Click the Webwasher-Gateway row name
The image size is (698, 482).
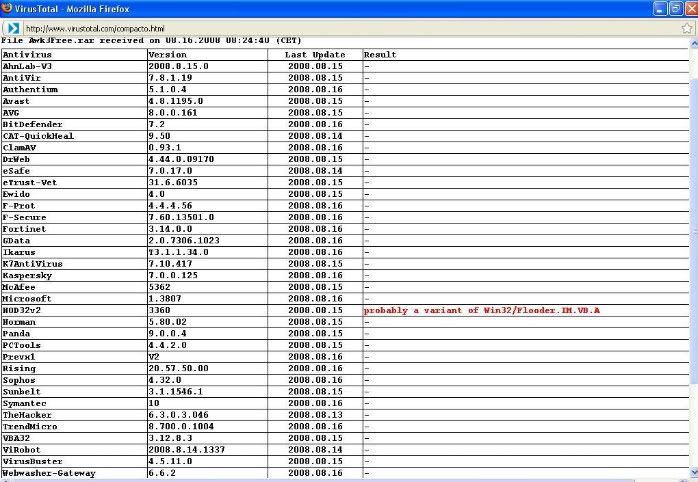(49, 473)
